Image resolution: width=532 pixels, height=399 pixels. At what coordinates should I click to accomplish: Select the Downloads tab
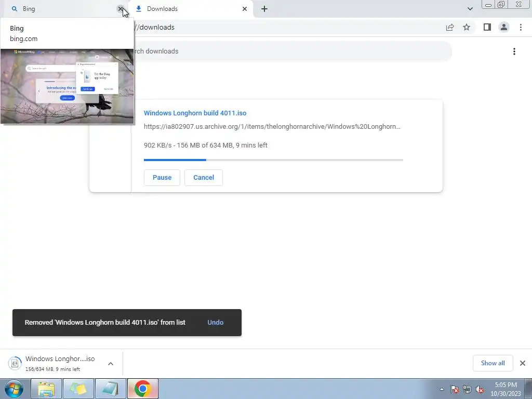point(191,9)
